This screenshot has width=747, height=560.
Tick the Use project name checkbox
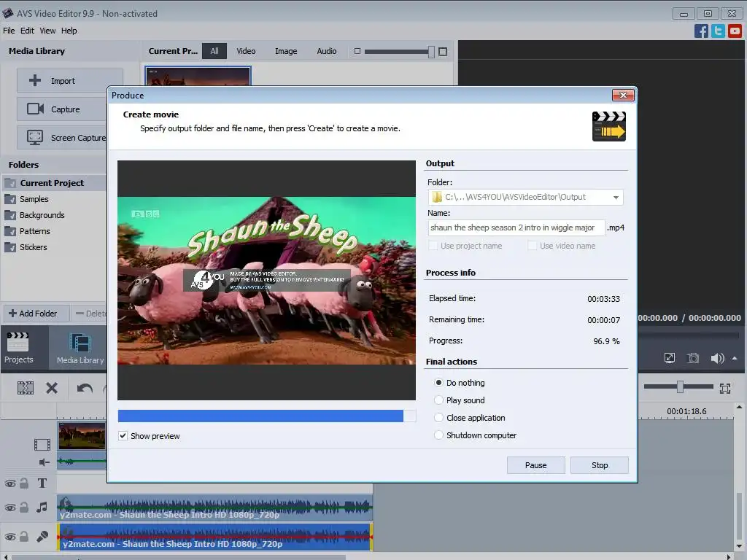coord(433,246)
